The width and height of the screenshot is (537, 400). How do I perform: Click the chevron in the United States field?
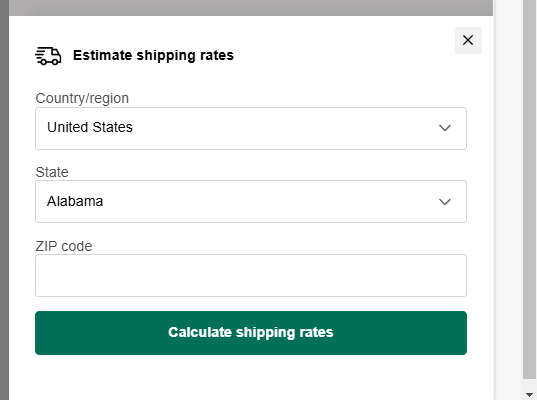coord(445,128)
